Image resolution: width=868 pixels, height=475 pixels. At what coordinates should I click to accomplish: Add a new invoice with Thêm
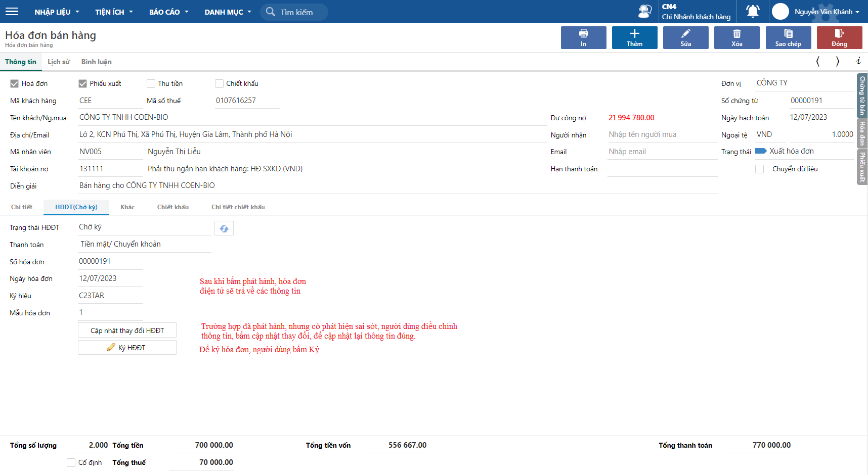coord(634,38)
